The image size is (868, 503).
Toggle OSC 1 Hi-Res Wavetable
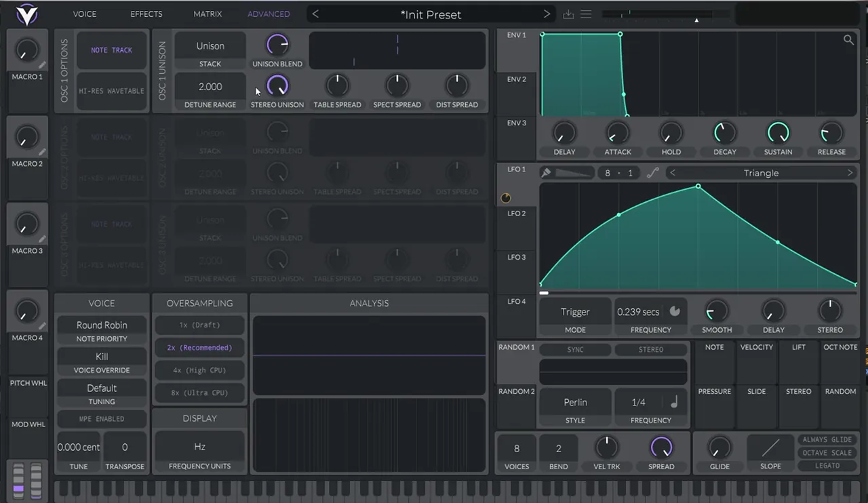click(112, 91)
